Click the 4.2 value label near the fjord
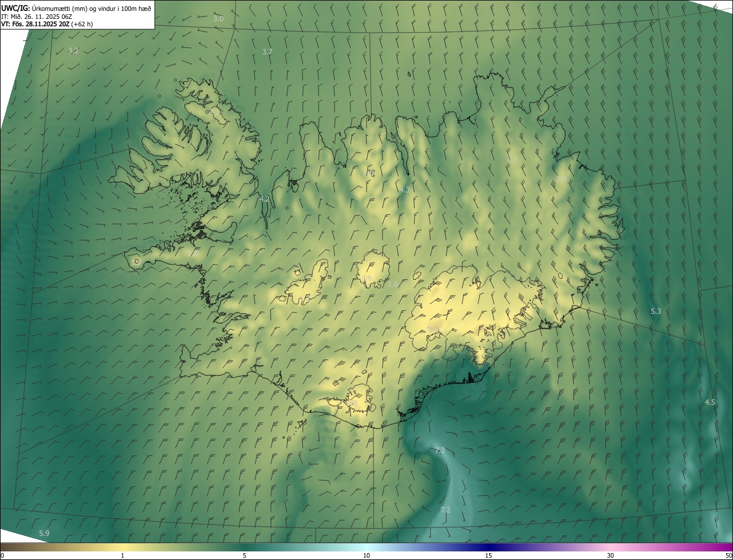 tap(264, 199)
